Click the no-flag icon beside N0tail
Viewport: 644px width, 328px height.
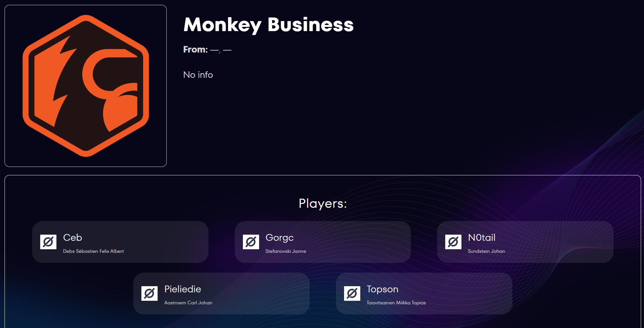pos(453,242)
